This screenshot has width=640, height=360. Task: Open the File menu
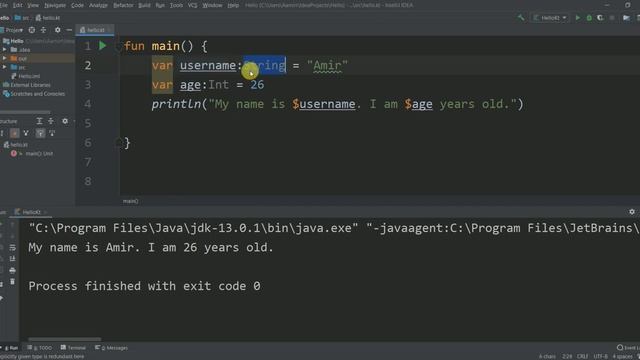(x=3, y=5)
